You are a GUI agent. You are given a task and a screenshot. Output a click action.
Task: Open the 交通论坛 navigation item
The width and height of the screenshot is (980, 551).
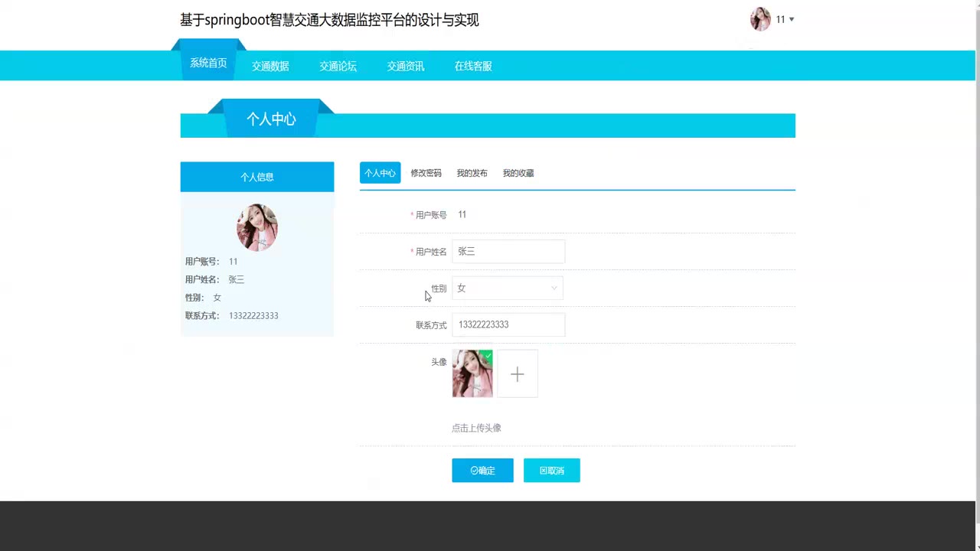click(338, 67)
